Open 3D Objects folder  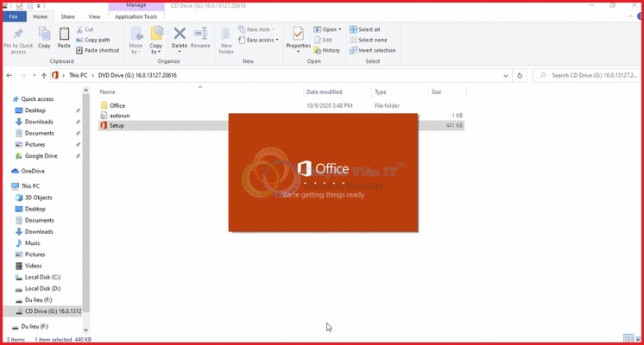[x=38, y=198]
